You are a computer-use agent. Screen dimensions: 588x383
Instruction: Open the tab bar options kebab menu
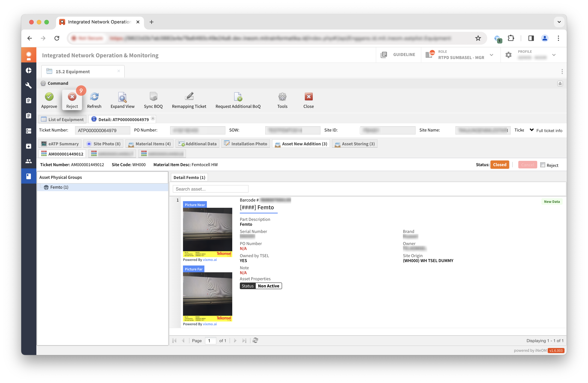[562, 72]
